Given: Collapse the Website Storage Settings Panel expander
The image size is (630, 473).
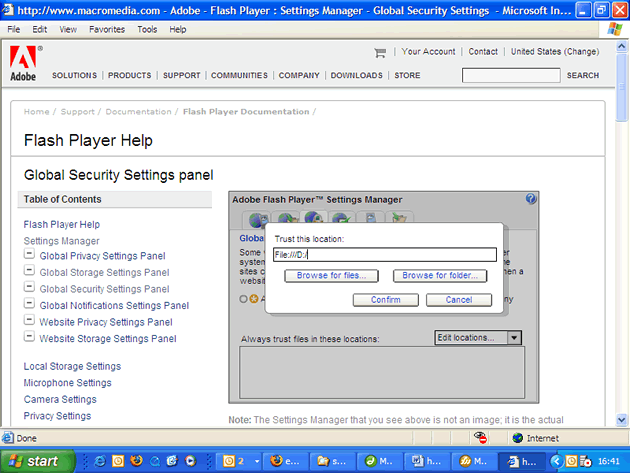Looking at the screenshot, I should (29, 337).
